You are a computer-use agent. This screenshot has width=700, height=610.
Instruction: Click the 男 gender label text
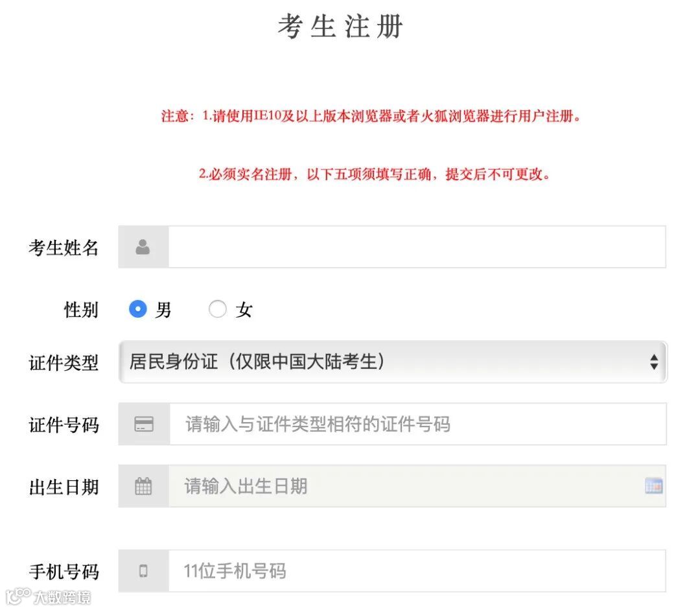coord(163,310)
